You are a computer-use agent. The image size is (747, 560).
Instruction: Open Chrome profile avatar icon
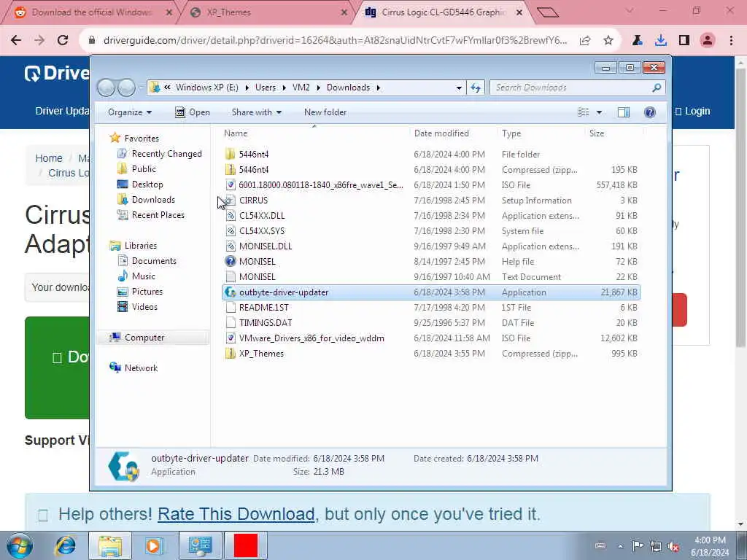point(708,41)
